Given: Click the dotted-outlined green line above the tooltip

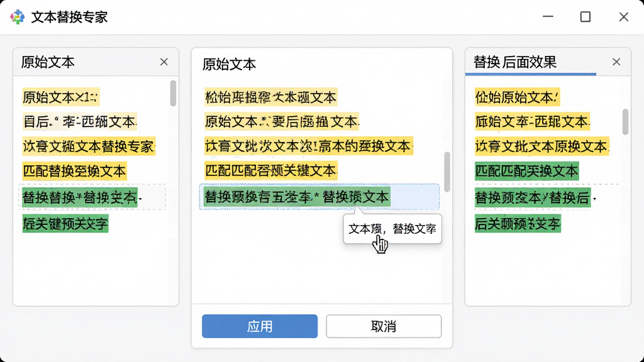Looking at the screenshot, I should [x=319, y=197].
